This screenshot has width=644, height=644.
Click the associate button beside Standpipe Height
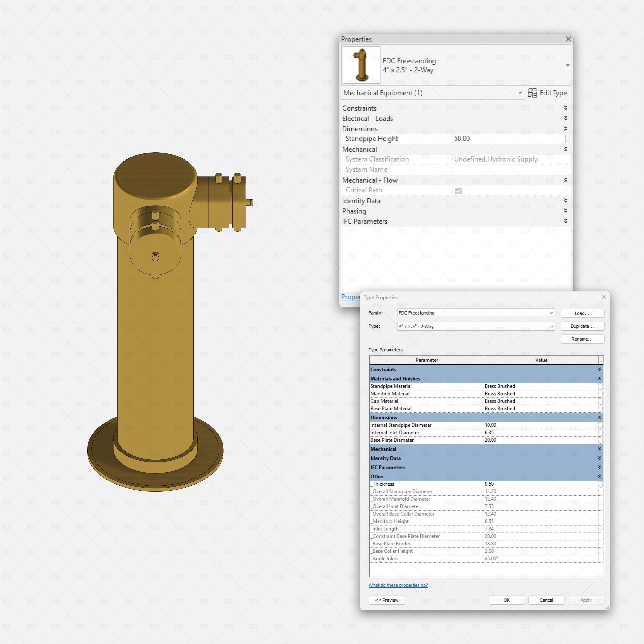(567, 139)
